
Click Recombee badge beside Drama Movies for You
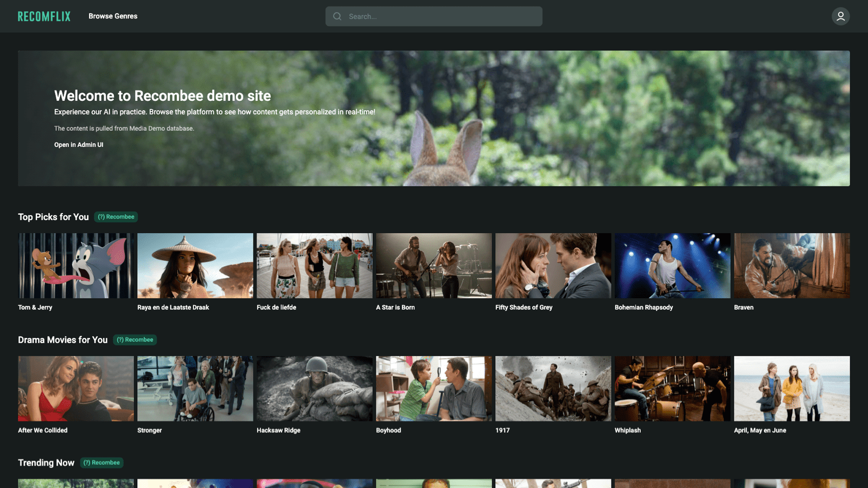135,340
